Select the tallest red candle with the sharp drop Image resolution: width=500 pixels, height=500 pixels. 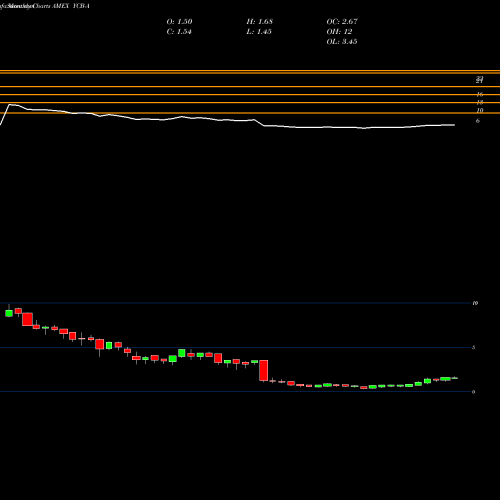(264, 370)
